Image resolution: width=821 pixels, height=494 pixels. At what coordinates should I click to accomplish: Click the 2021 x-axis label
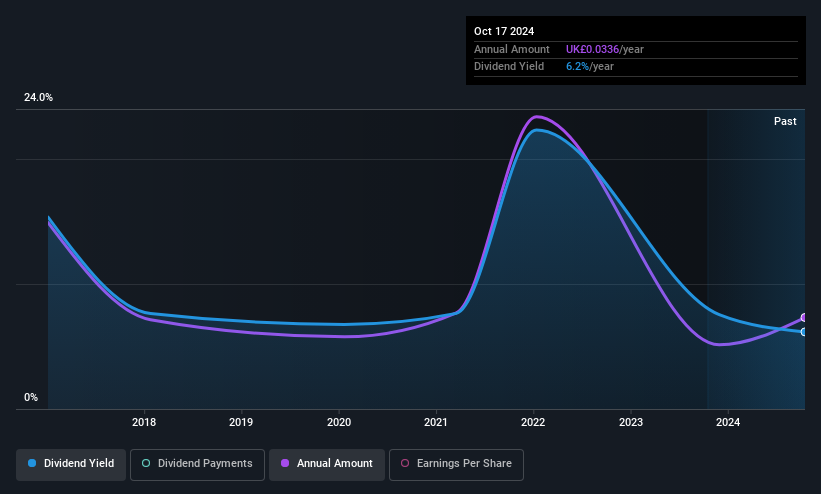tap(436, 422)
